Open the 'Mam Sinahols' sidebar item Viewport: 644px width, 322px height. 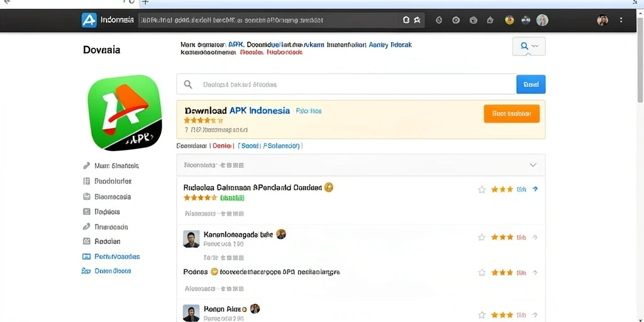[116, 166]
